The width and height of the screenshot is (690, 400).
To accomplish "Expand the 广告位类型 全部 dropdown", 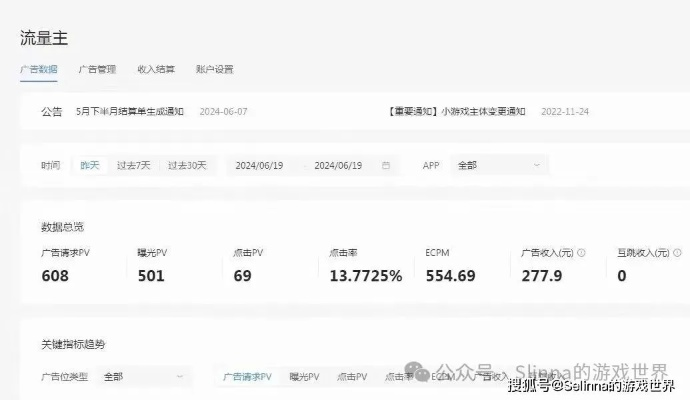I will tap(143, 377).
